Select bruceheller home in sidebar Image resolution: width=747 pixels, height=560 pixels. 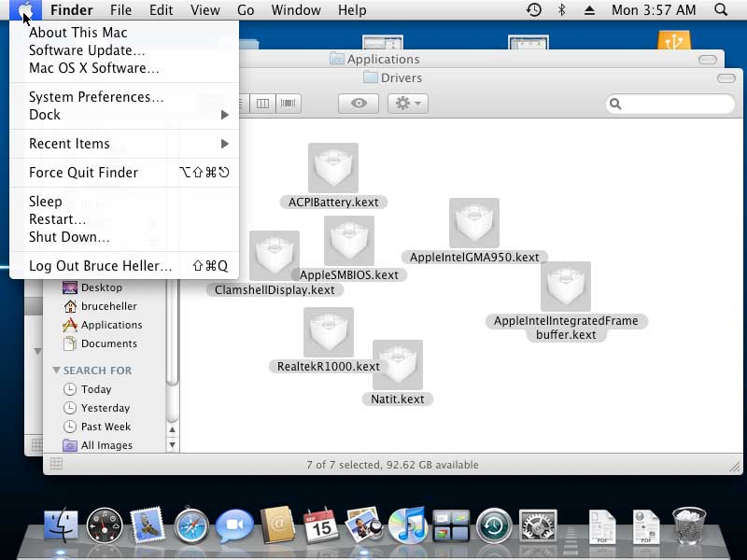coord(100,306)
